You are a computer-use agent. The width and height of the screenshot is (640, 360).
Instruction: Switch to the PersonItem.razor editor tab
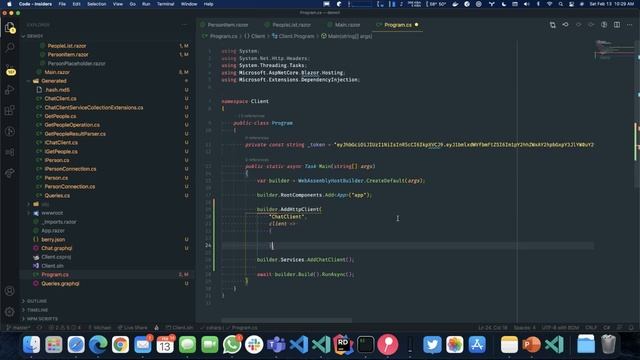(227, 25)
